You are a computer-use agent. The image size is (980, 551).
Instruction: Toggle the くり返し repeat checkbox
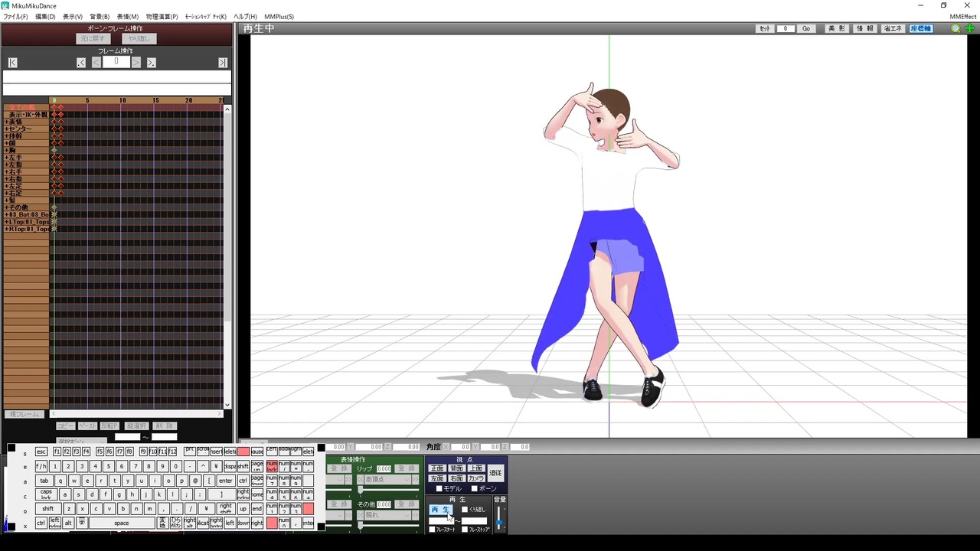coord(465,510)
